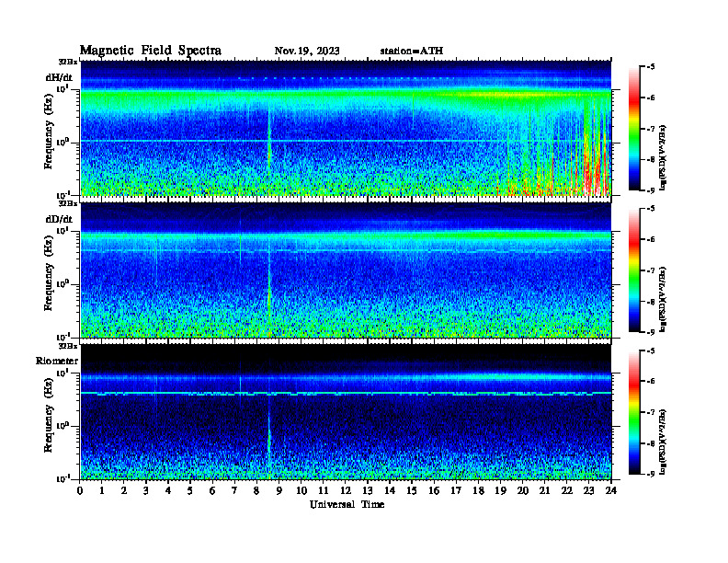Click the dD/dt spectrogram plot area

click(x=346, y=270)
